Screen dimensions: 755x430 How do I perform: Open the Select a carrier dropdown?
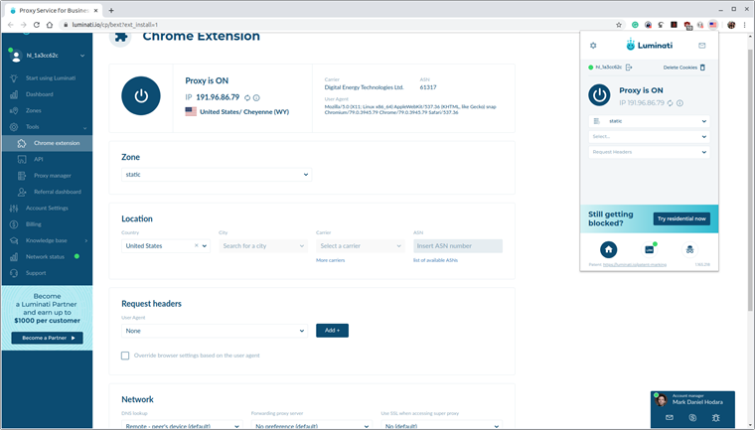click(x=360, y=246)
